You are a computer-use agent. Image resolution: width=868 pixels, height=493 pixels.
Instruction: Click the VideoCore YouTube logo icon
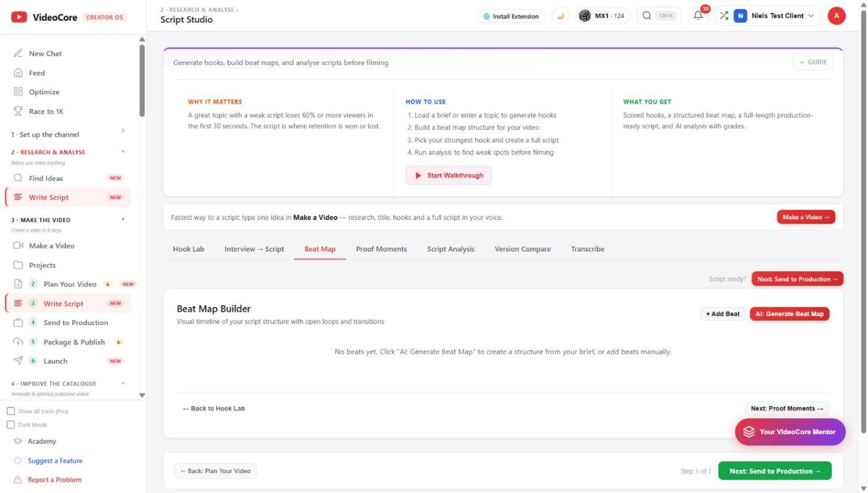click(19, 17)
